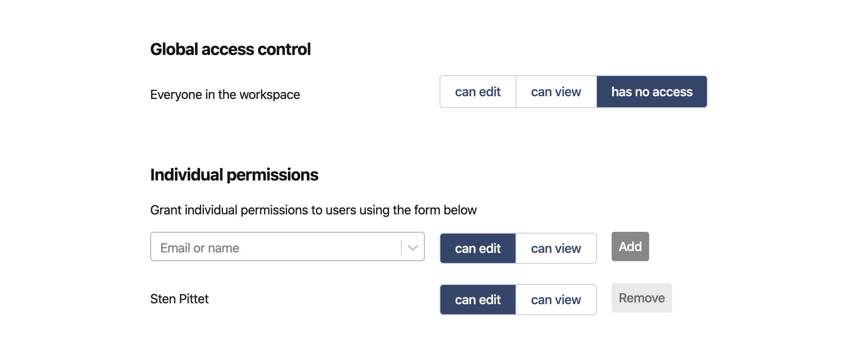The height and width of the screenshot is (350, 868).
Task: Set Sten Pittet's permission to "can edit"
Action: [x=477, y=300]
